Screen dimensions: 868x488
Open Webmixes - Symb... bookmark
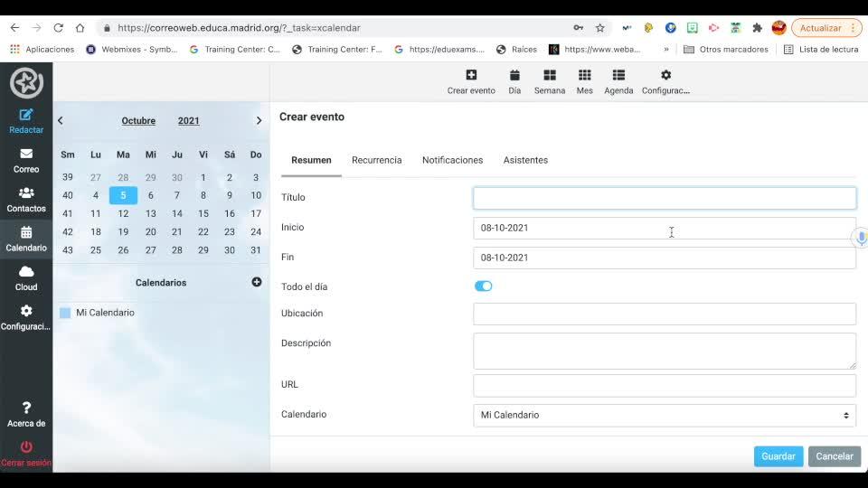pyautogui.click(x=132, y=49)
